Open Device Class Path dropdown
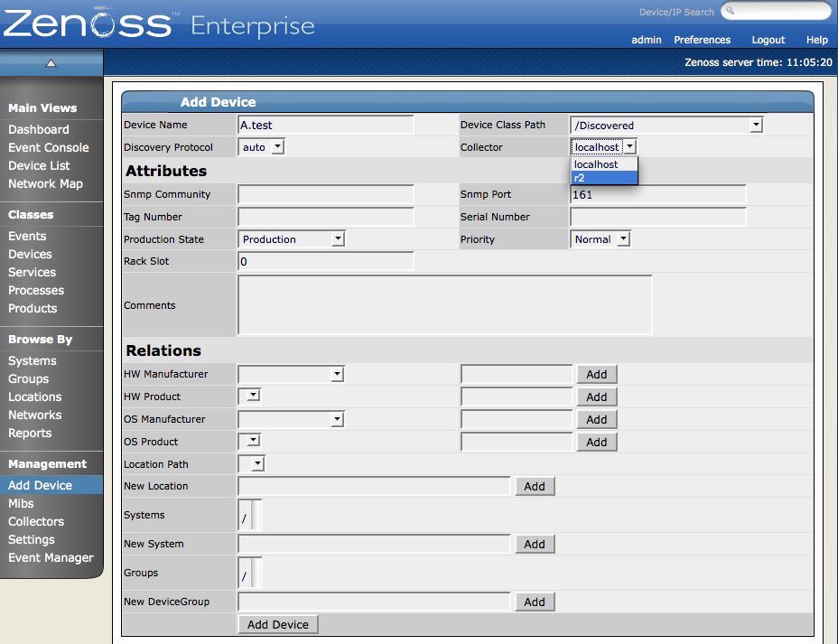 pyautogui.click(x=666, y=125)
